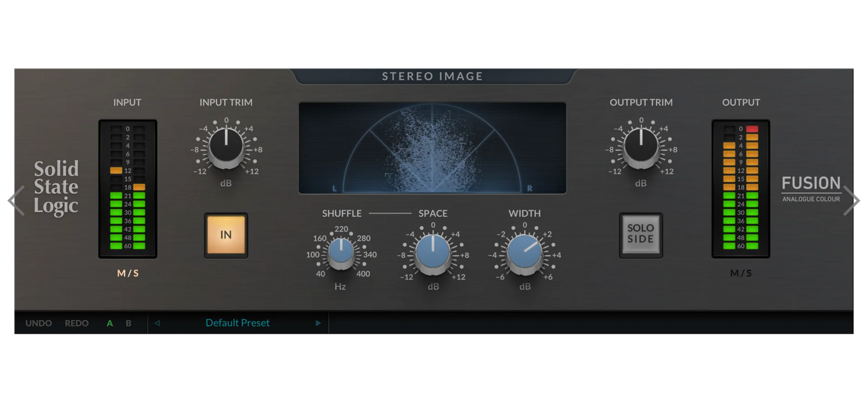This screenshot has width=868, height=398.
Task: Select the previous preset arrow
Action: [x=157, y=323]
